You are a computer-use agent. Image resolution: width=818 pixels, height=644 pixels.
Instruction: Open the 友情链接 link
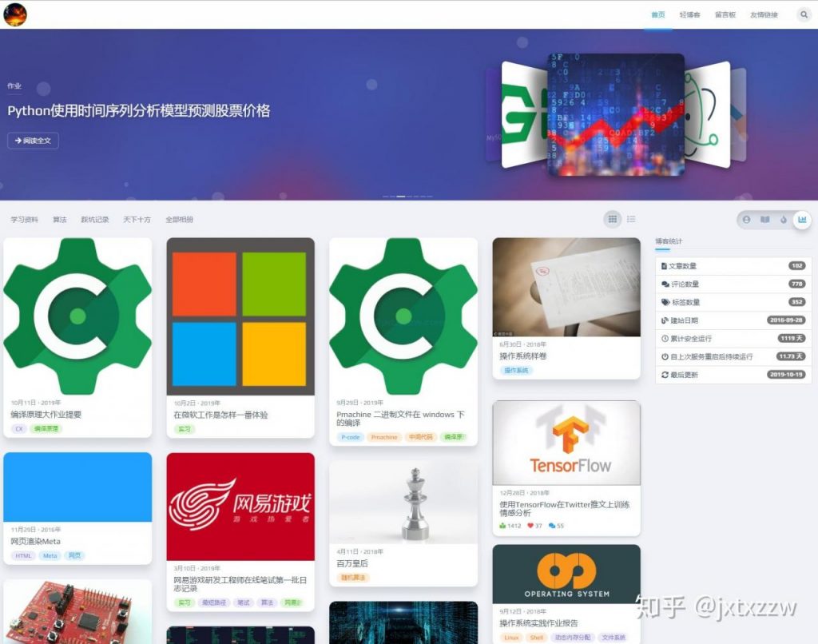[764, 14]
